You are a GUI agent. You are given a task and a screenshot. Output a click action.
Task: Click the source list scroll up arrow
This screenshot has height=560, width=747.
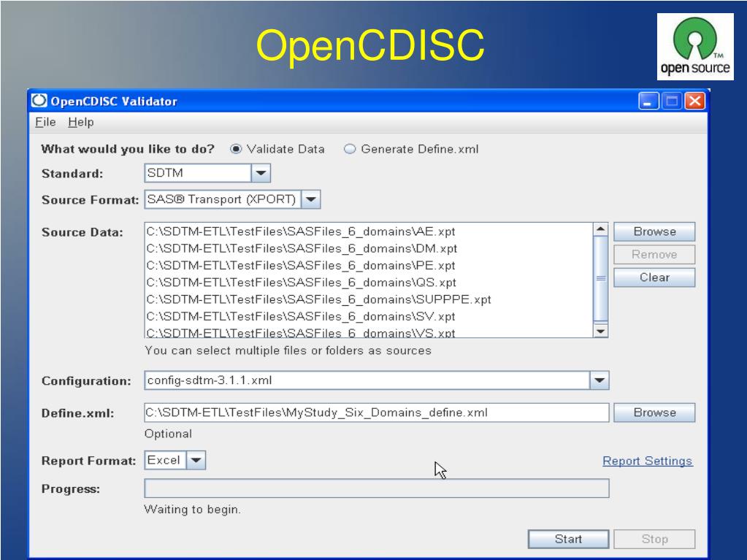[x=601, y=229]
